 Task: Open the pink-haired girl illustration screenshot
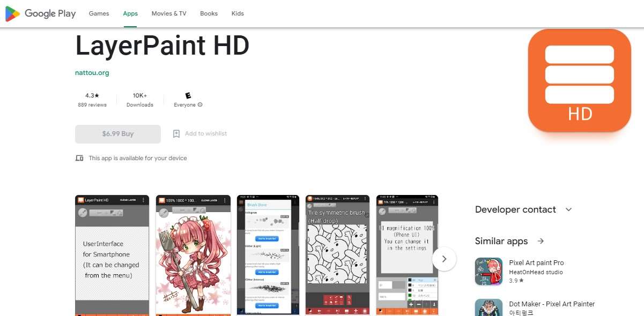(x=194, y=255)
